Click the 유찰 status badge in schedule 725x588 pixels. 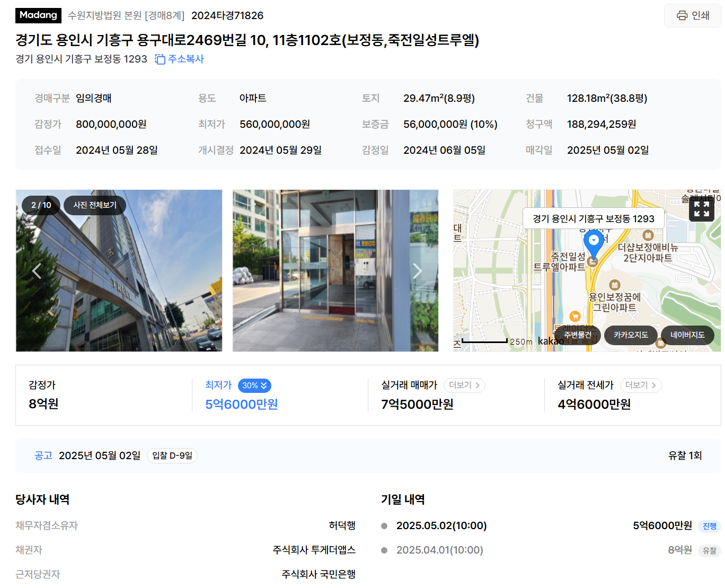pyautogui.click(x=709, y=550)
